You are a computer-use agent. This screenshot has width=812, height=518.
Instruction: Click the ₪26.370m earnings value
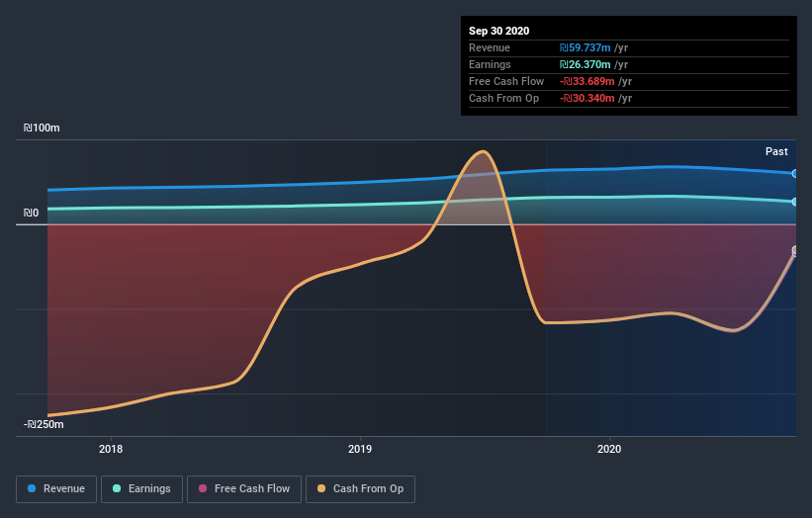585,64
